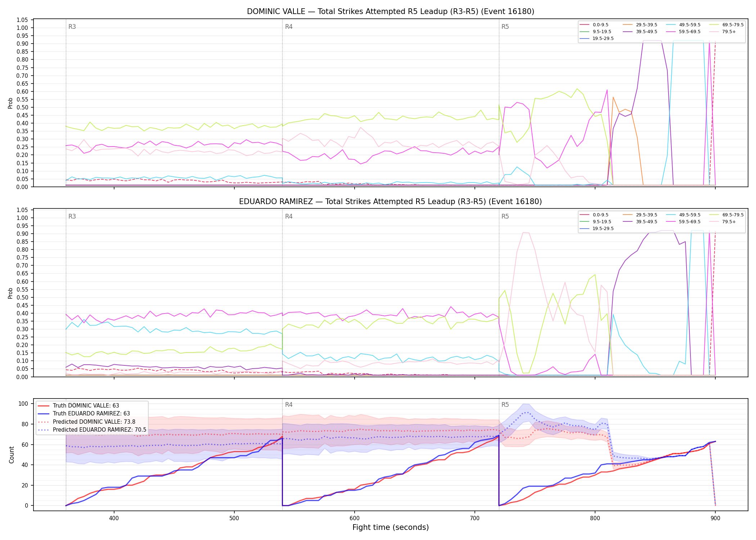Pick '69.5-79.5' legend entry in Eduardo Ramirez chart

726,215
